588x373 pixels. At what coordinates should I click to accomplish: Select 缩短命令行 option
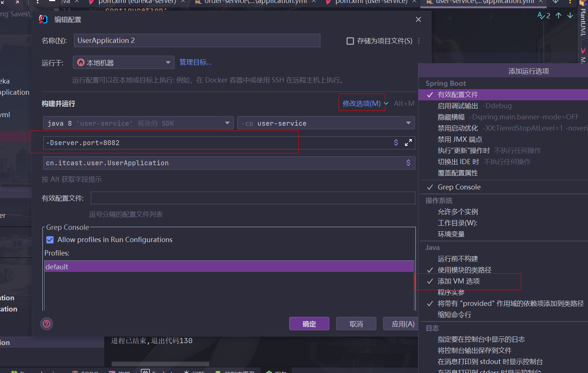point(503,315)
